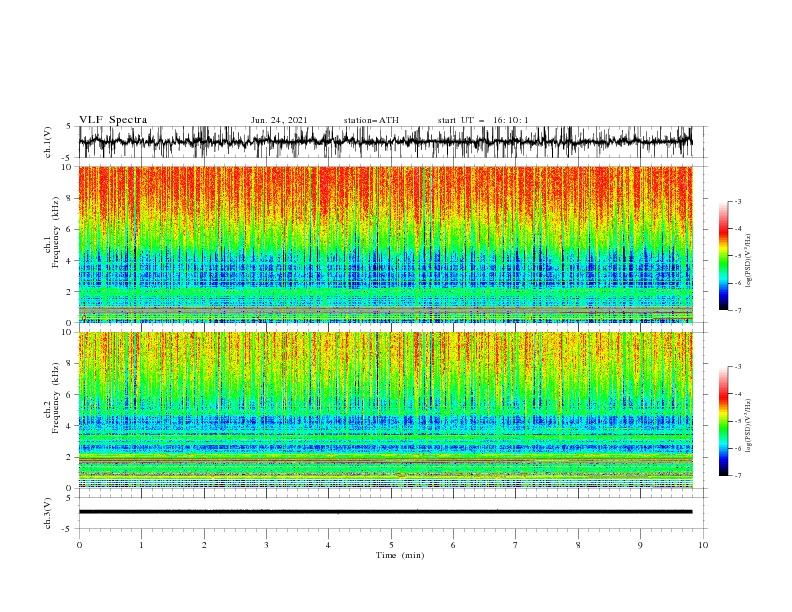Click the "-7" tick on lower color bar
Screen dimensions: 792x612
pyautogui.click(x=738, y=476)
